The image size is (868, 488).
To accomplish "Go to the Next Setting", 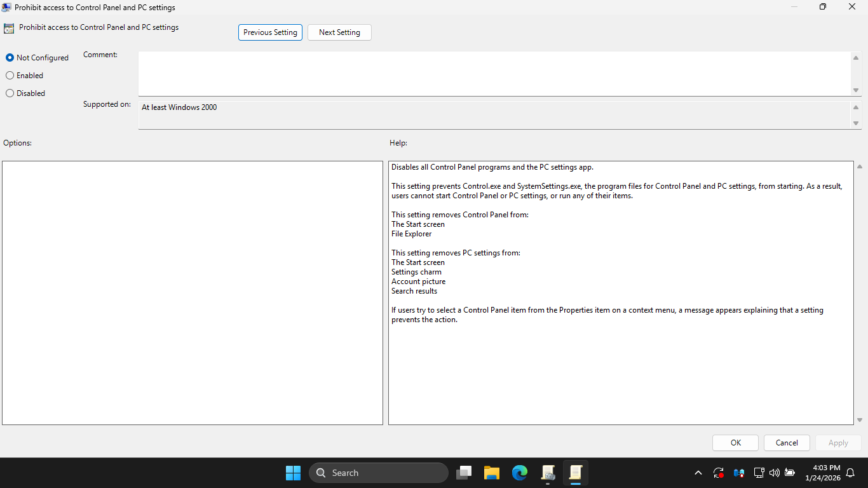I will tap(339, 32).
